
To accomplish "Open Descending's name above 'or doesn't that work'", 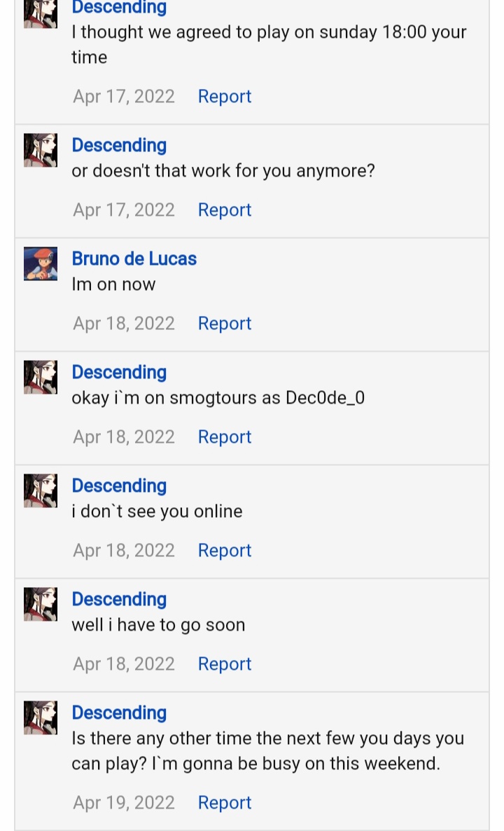I will (x=119, y=145).
